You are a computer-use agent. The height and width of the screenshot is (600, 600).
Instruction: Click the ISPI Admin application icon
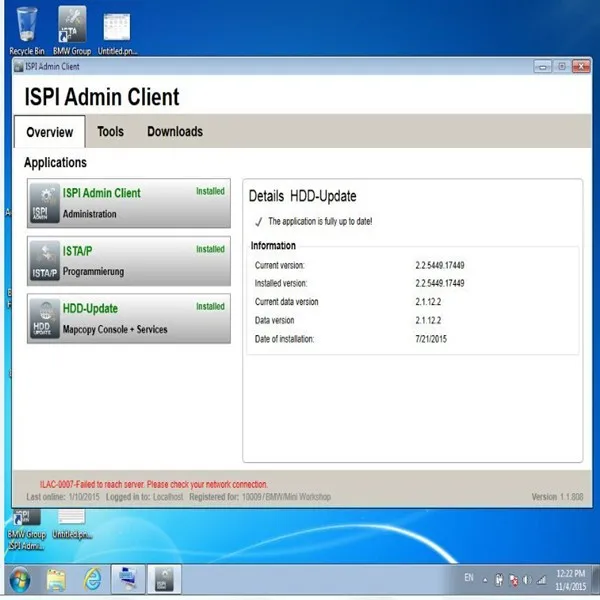pos(45,203)
